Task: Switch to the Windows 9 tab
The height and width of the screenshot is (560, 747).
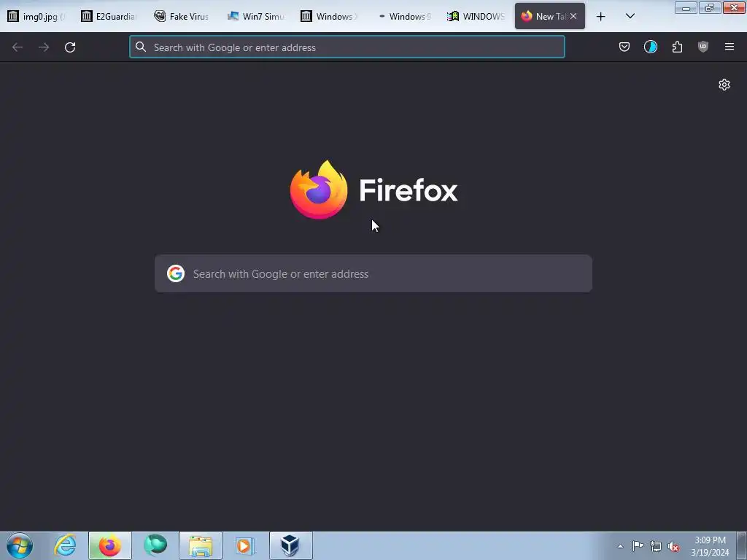Action: pyautogui.click(x=402, y=16)
